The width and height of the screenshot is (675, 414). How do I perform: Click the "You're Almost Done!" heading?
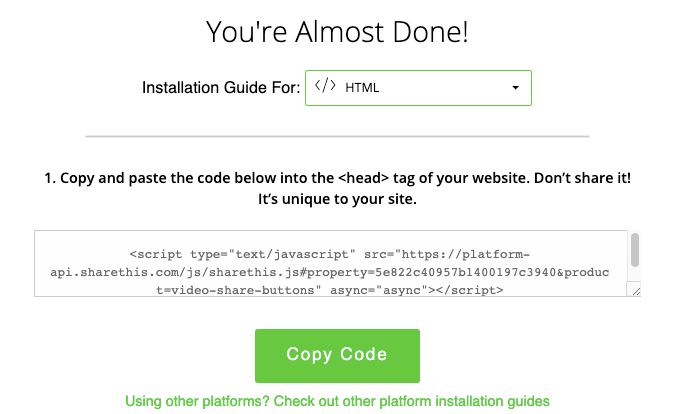[x=337, y=32]
